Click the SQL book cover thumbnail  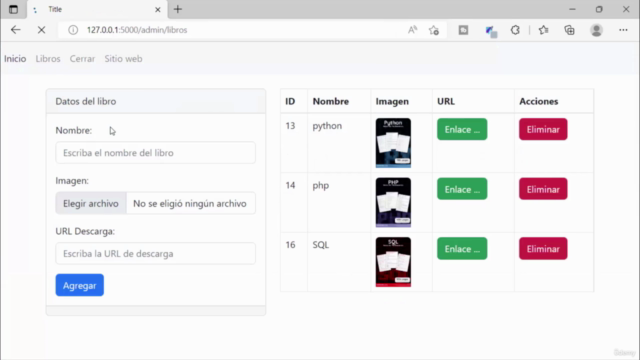point(393,262)
